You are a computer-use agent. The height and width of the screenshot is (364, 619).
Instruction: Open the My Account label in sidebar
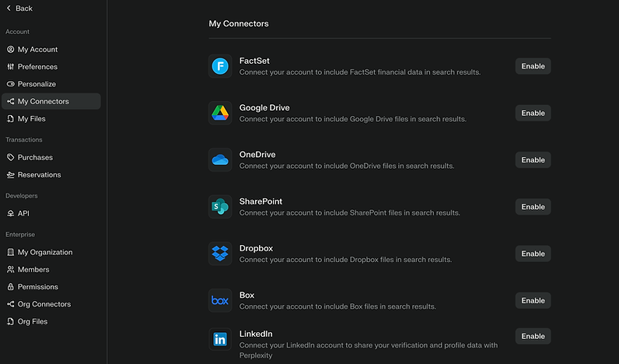click(x=37, y=49)
